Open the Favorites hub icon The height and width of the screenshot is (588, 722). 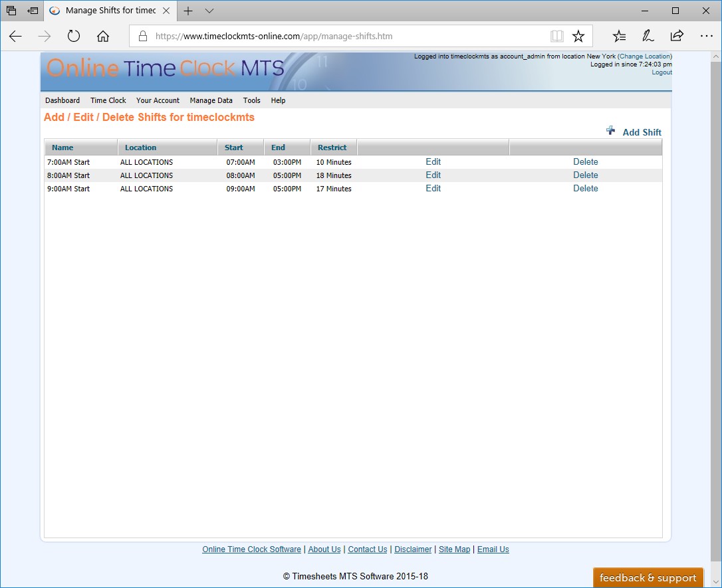pyautogui.click(x=619, y=36)
